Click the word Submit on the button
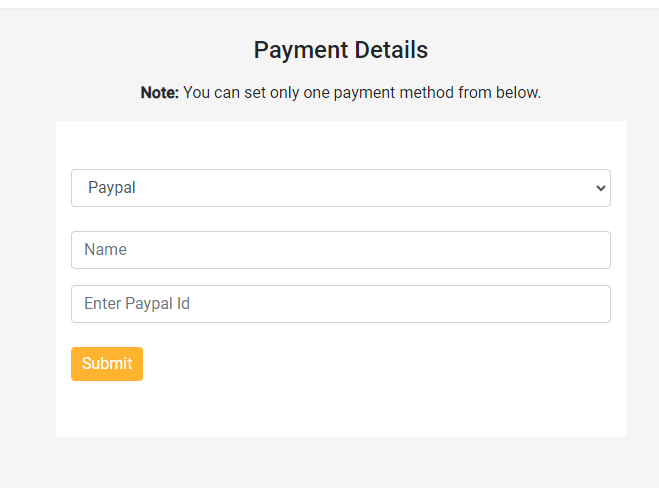 (107, 364)
